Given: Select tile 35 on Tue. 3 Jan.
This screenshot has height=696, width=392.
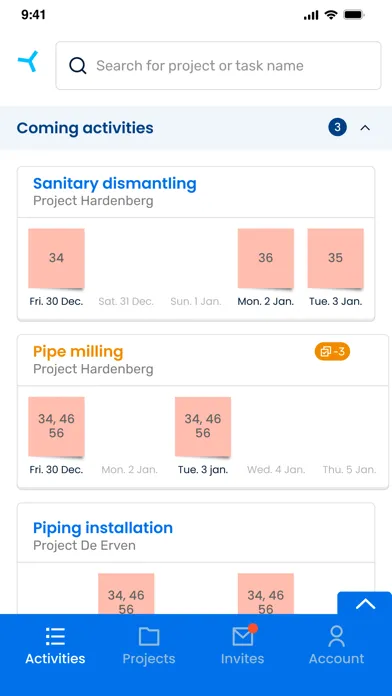Looking at the screenshot, I should pyautogui.click(x=336, y=258).
